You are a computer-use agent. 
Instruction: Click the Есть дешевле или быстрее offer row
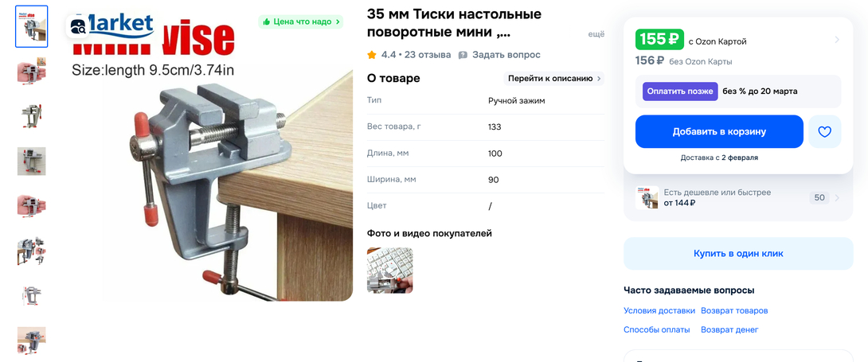[x=738, y=198]
